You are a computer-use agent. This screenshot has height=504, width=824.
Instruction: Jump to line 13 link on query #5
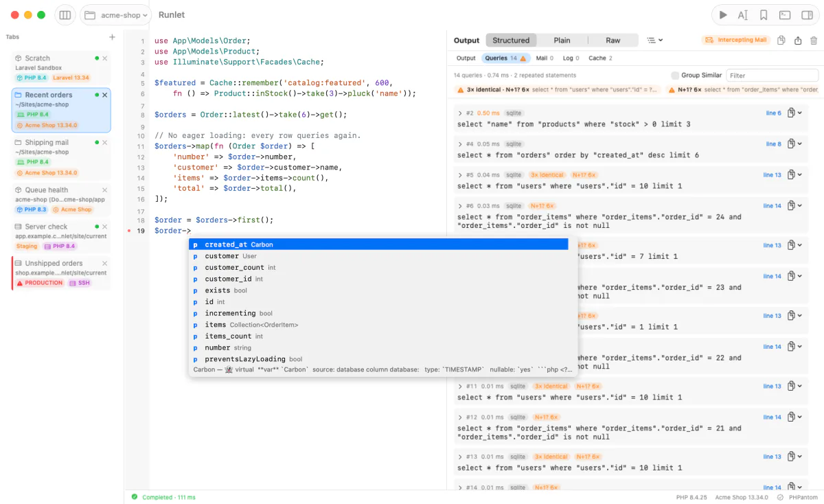[x=772, y=175]
